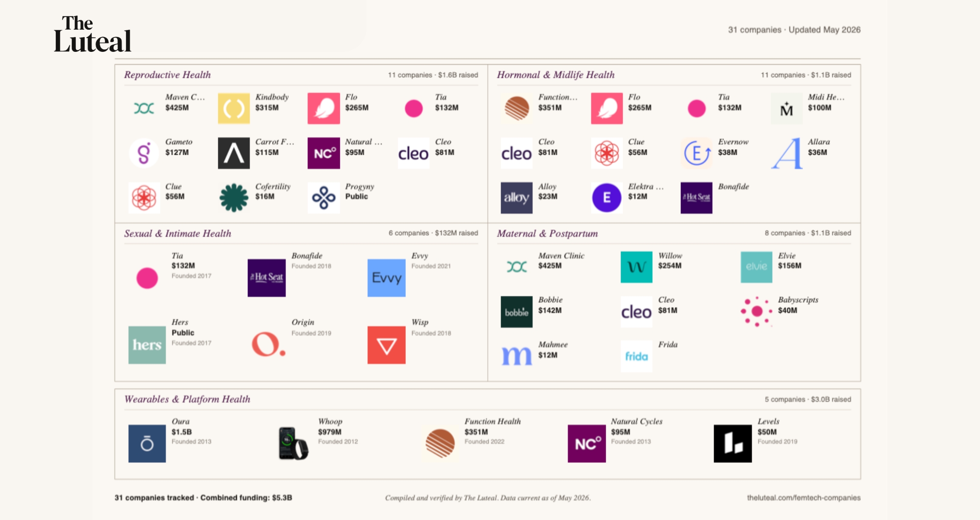980x520 pixels.
Task: Click '8 companies · $1.1B raised' text
Action: 808,233
